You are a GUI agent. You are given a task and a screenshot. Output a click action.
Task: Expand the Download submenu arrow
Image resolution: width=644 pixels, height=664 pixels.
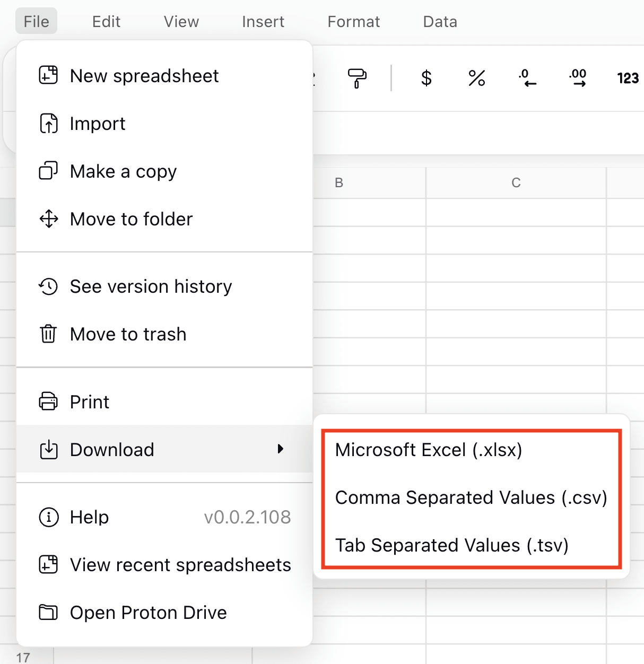click(281, 449)
